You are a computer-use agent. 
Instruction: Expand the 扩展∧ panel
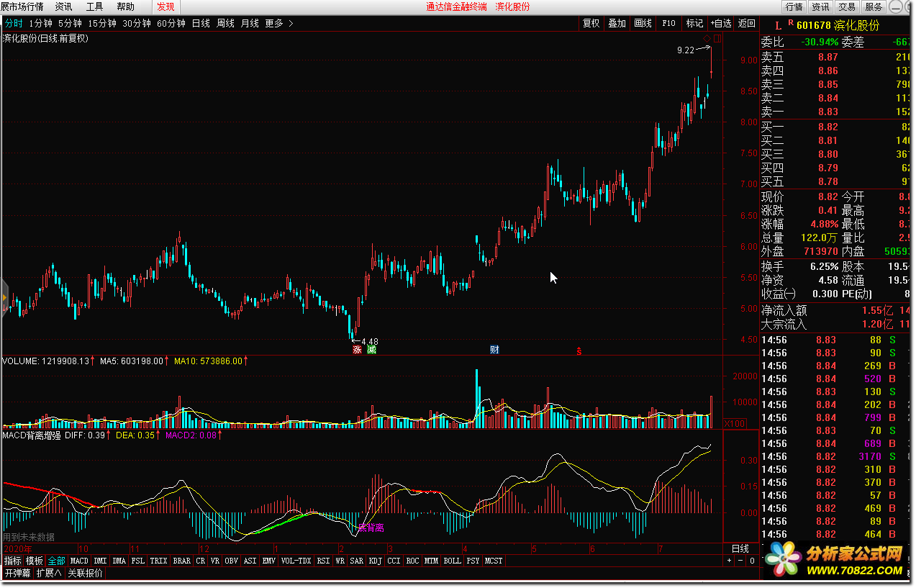(50, 574)
